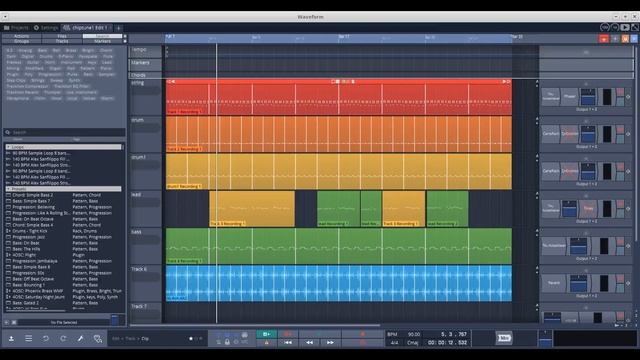Click the search input field in browser
The width and height of the screenshot is (640, 360).
pyautogui.click(x=65, y=132)
